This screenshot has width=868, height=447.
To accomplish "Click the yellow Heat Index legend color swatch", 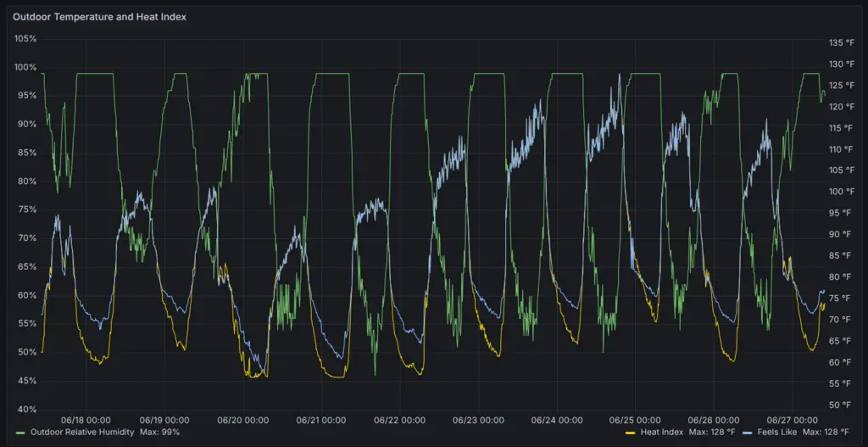I will (628, 433).
